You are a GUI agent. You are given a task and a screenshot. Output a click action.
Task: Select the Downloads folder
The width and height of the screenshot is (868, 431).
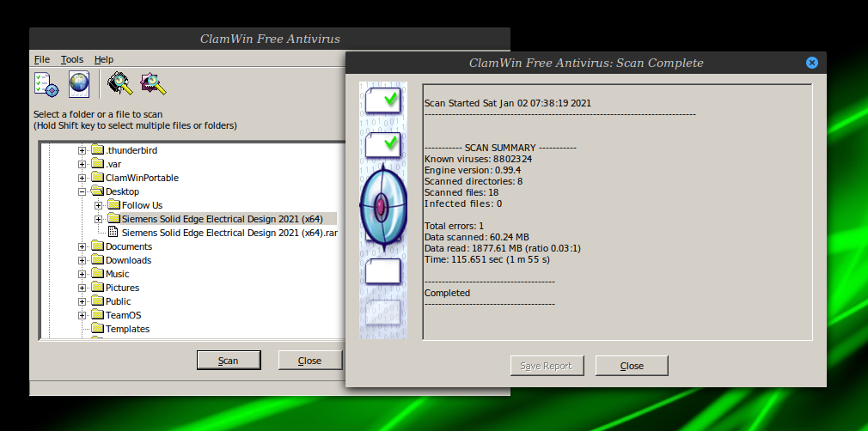point(128,260)
